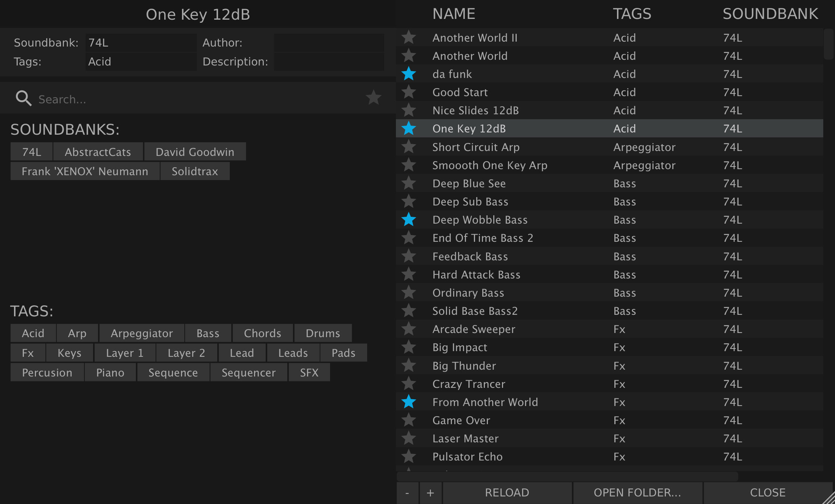The width and height of the screenshot is (835, 504).
Task: Filter presets by Arpeggiator tag
Action: point(142,333)
